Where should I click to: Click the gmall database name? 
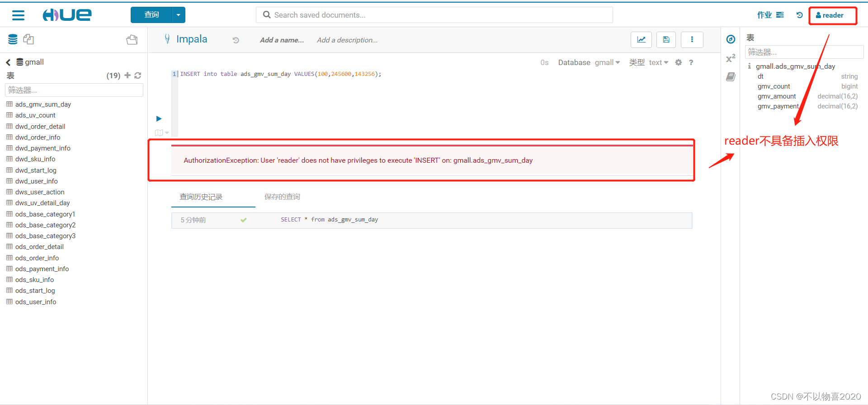pos(34,62)
